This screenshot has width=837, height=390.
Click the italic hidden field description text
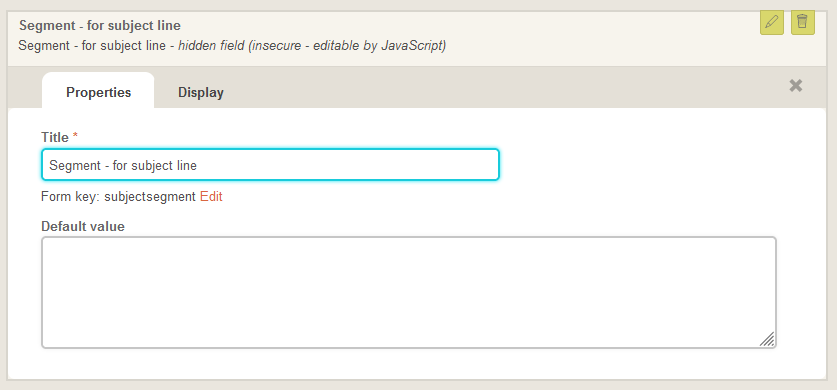[312, 46]
